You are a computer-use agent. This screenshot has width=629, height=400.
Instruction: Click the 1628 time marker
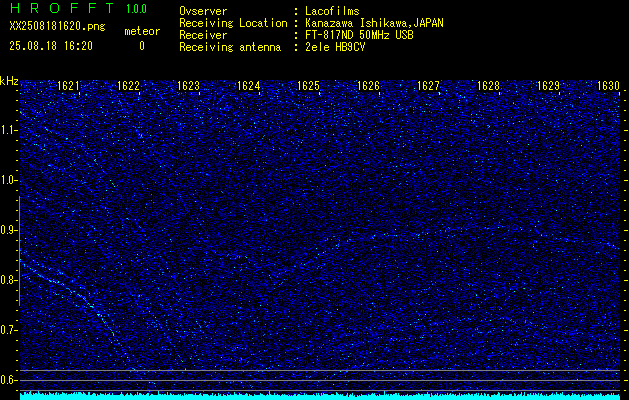488,86
